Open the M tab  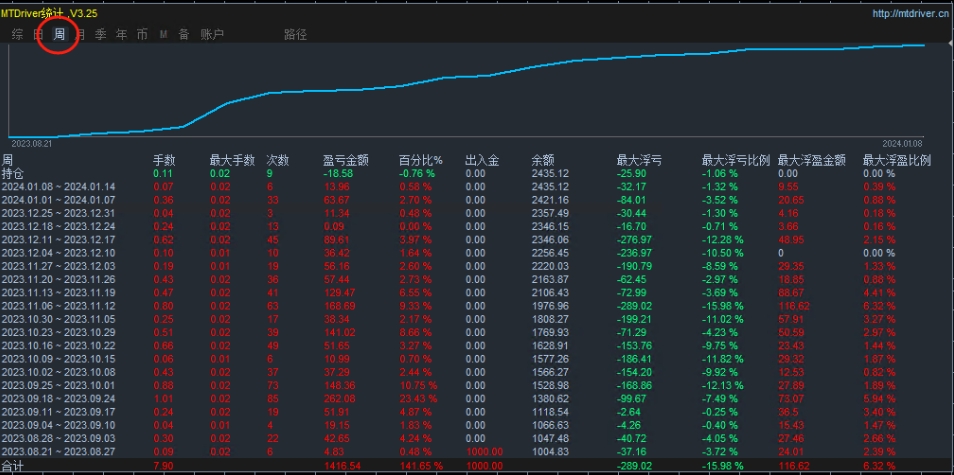(163, 35)
